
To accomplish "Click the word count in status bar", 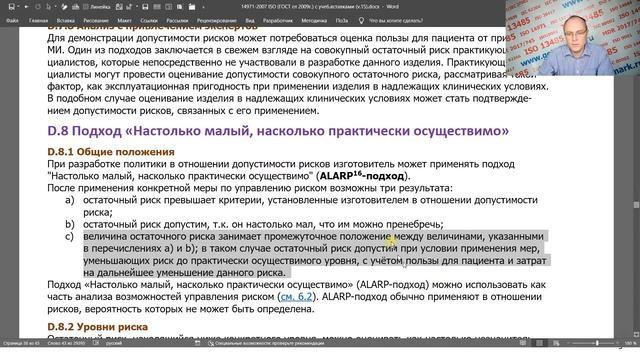I will click(66, 343).
